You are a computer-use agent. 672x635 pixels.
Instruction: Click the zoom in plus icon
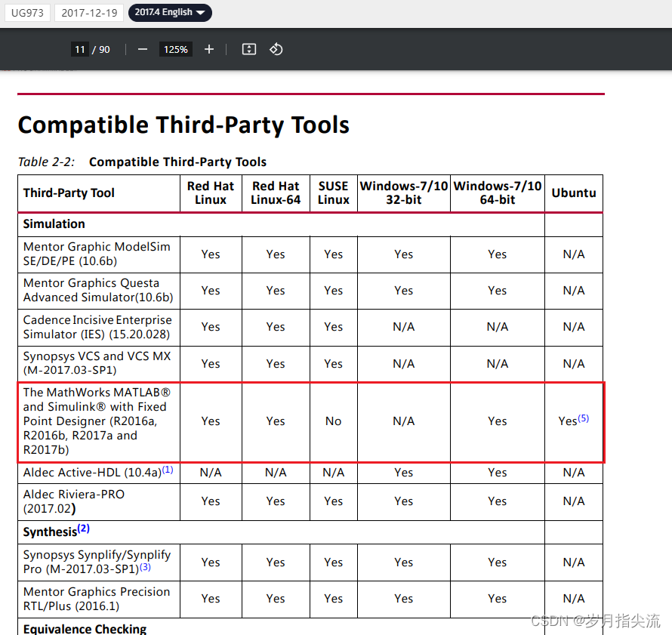tap(208, 50)
